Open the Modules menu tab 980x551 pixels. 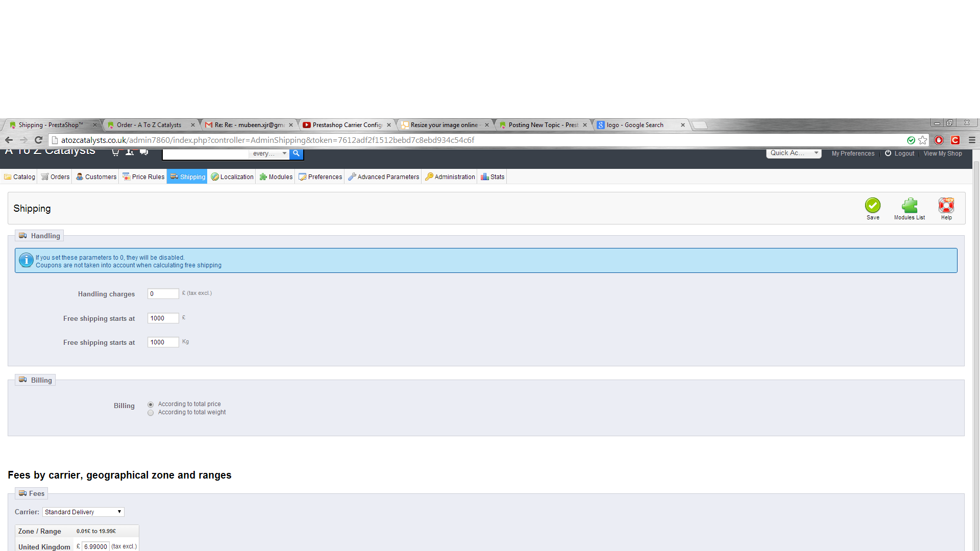click(x=276, y=177)
